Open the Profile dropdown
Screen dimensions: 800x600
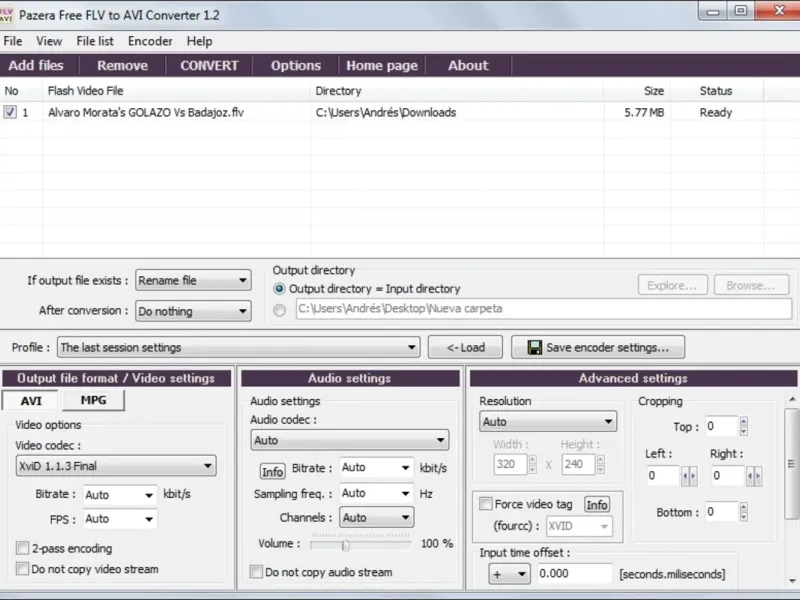[239, 347]
